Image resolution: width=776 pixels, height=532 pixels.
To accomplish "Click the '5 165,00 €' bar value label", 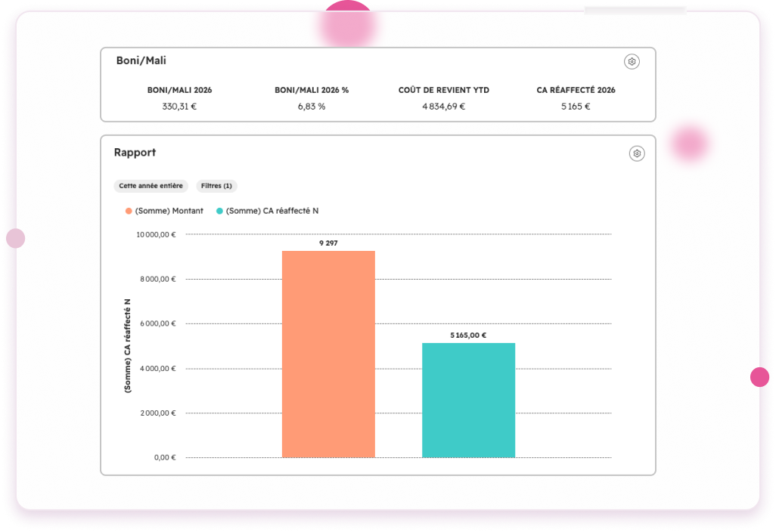I will (468, 336).
